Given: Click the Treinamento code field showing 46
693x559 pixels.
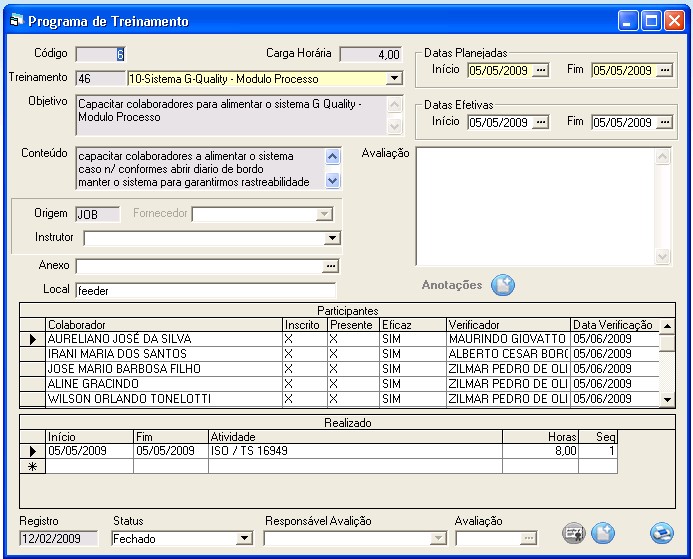Looking at the screenshot, I should tap(101, 79).
